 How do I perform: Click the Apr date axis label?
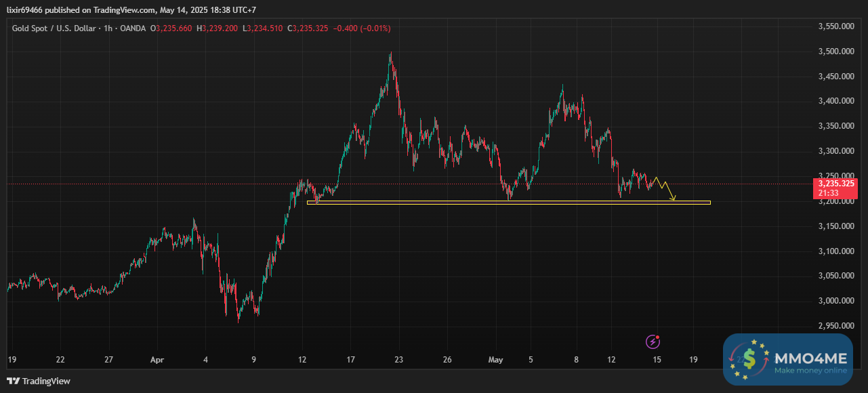tap(157, 360)
